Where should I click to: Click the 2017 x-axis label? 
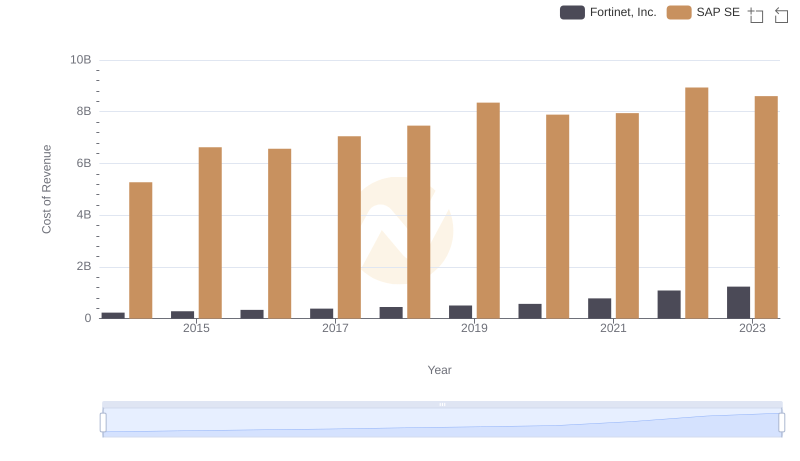point(335,328)
